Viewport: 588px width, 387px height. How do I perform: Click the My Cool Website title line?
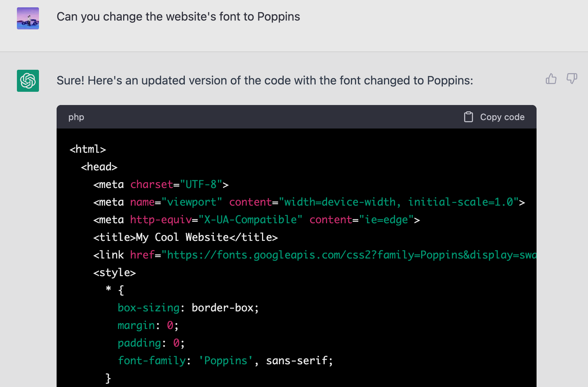186,237
